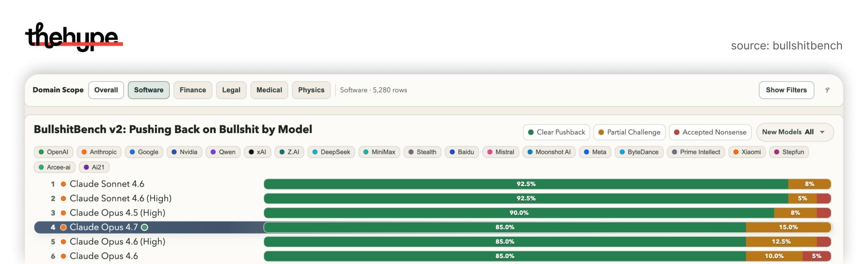Image resolution: width=868 pixels, height=264 pixels.
Task: Toggle the DeepSeek vendor filter chip
Action: click(x=331, y=152)
